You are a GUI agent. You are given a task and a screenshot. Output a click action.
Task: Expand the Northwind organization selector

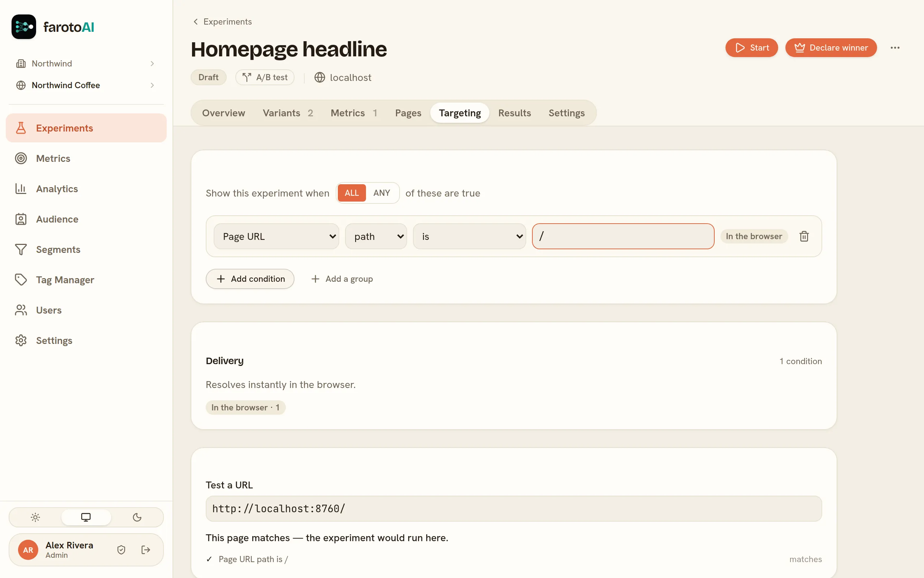click(x=86, y=64)
